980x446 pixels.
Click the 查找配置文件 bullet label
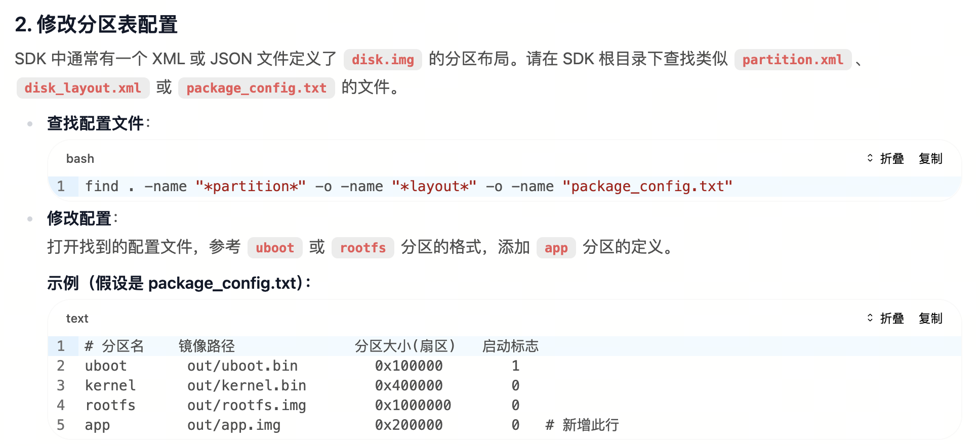(x=96, y=123)
